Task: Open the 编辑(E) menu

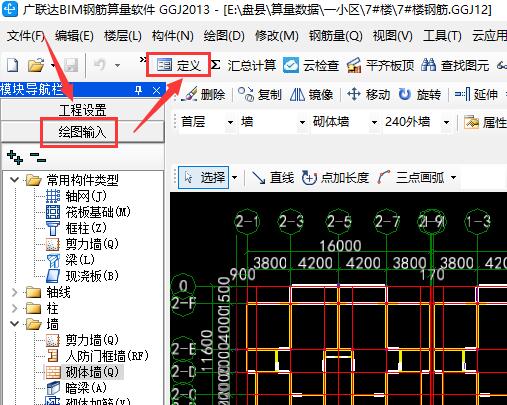Action: pyautogui.click(x=74, y=36)
